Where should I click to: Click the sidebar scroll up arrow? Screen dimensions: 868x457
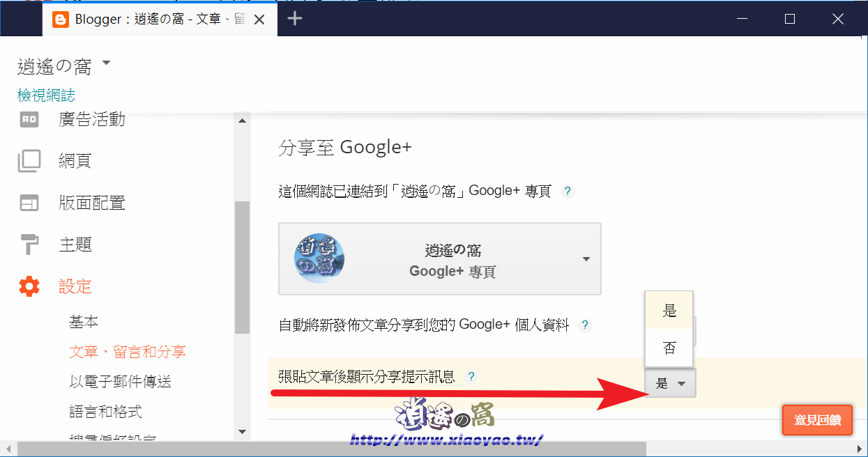pyautogui.click(x=242, y=121)
